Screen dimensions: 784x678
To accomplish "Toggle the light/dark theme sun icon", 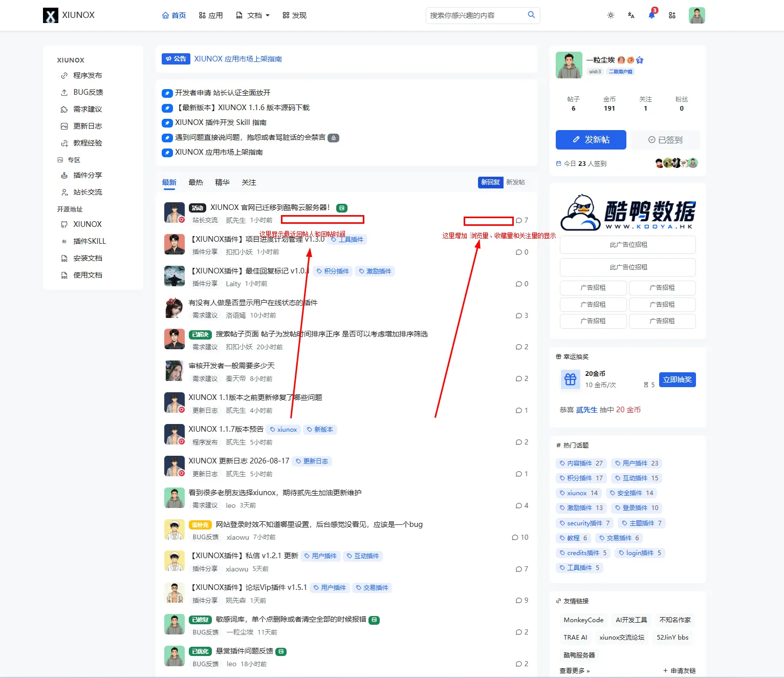I will [611, 15].
